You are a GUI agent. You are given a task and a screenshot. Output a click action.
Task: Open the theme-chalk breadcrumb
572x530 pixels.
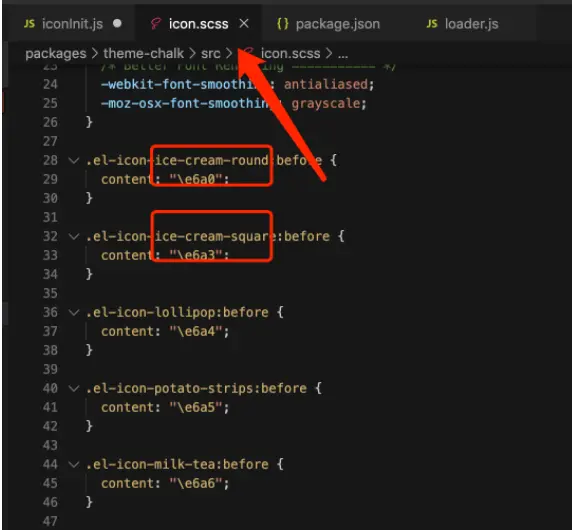pos(143,54)
